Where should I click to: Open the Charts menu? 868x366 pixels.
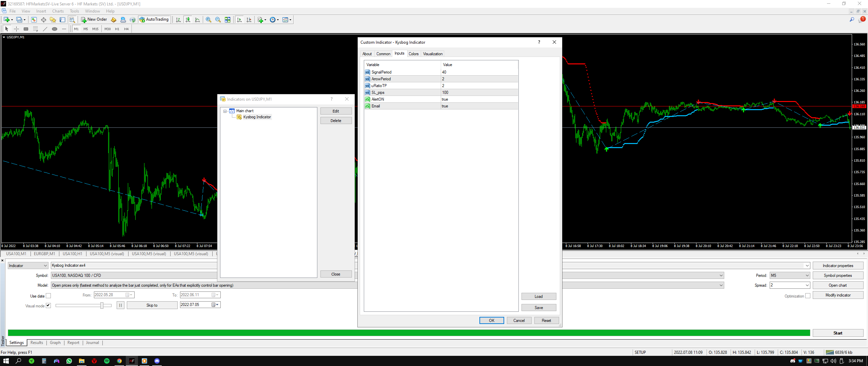pos(58,11)
